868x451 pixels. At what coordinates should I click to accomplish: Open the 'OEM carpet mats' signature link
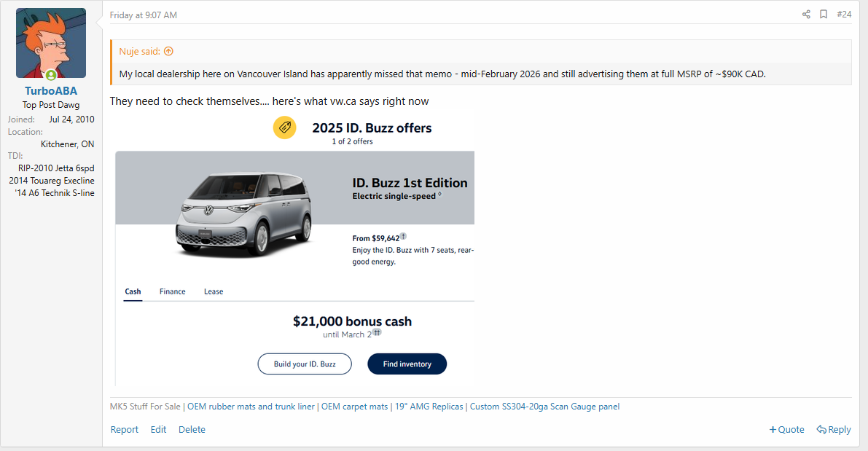tap(354, 406)
